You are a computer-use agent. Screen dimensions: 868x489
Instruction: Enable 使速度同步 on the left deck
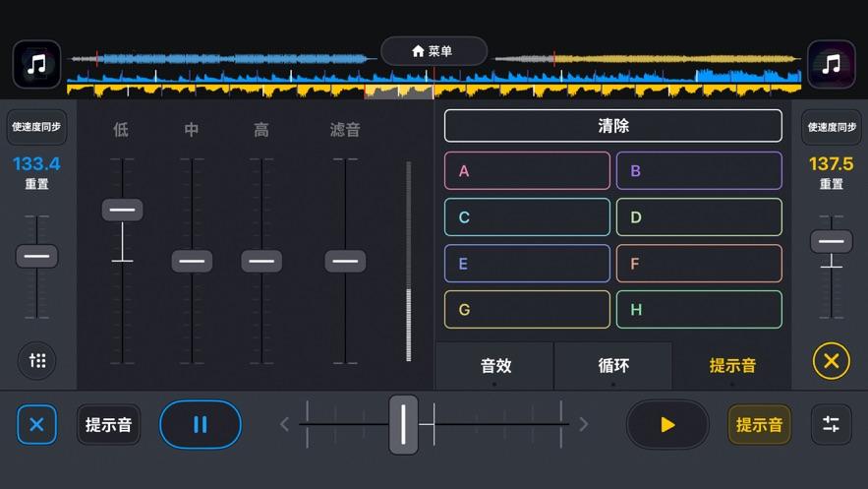pyautogui.click(x=36, y=127)
